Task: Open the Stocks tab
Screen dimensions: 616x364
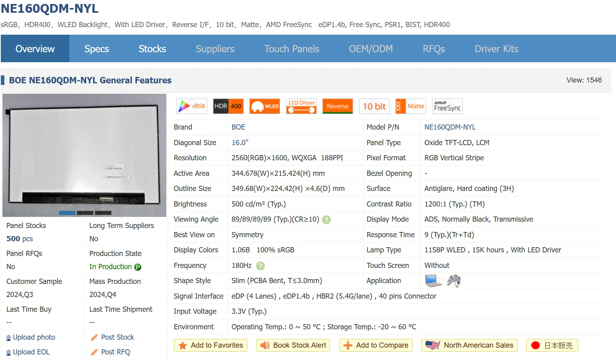Action: (152, 49)
